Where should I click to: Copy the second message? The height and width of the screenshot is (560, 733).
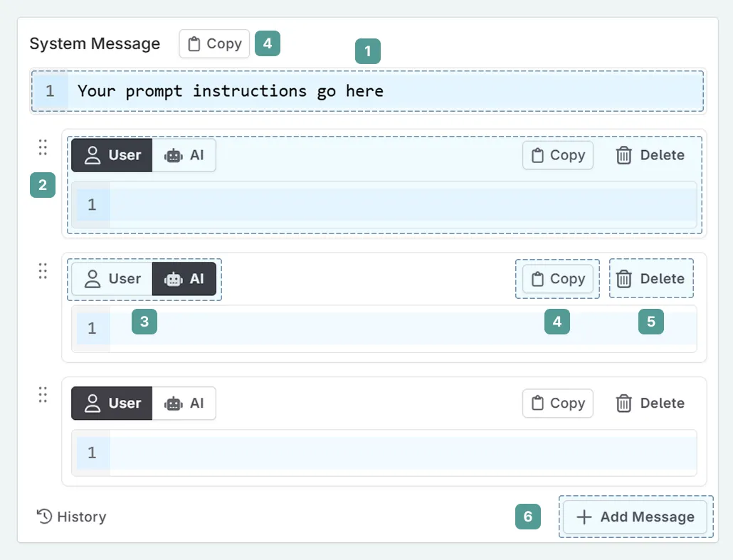coord(558,279)
